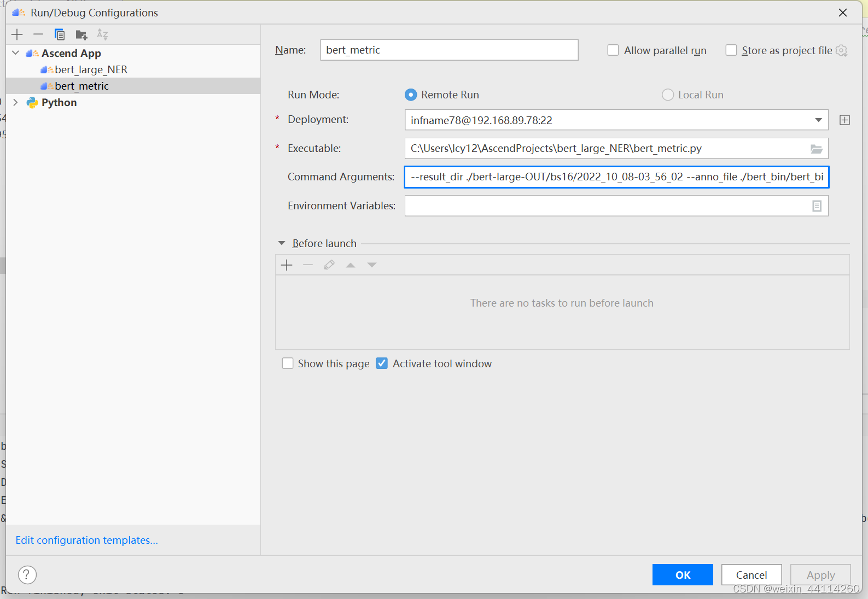Remove the selected configuration with the minus icon
Image resolution: width=868 pixels, height=599 pixels.
click(38, 34)
